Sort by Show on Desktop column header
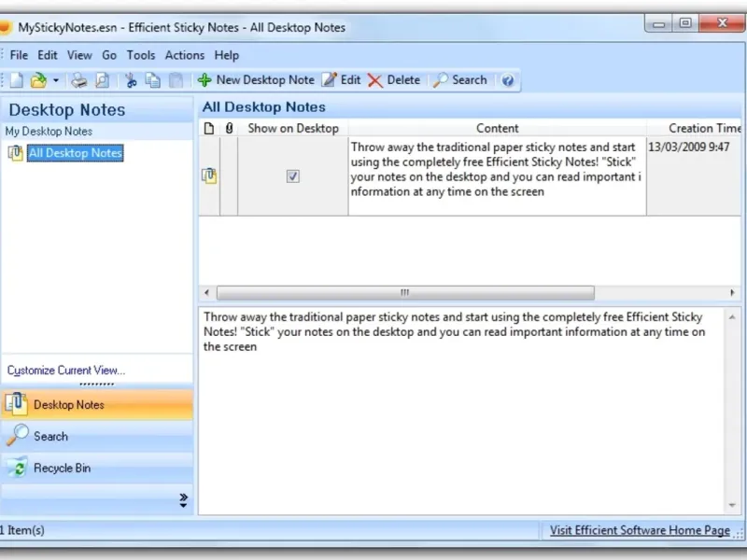This screenshot has height=560, width=747. (293, 128)
